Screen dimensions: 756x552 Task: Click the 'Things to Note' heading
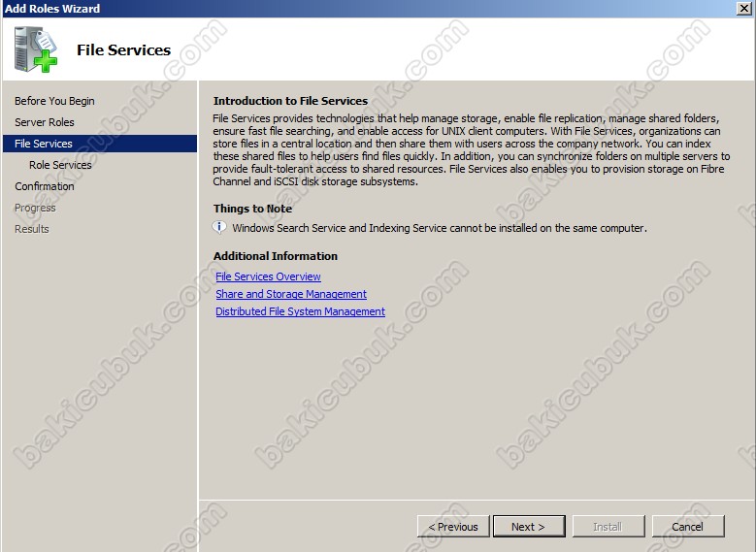coord(252,209)
